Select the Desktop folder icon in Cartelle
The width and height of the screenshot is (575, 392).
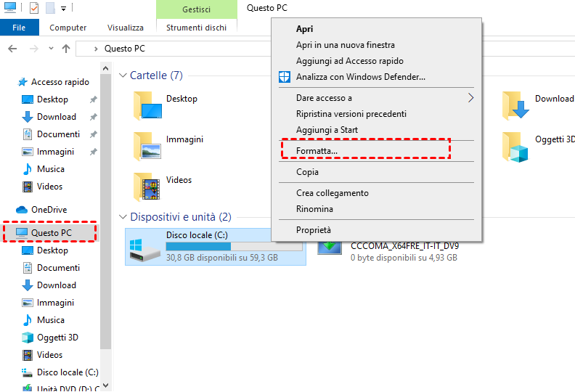tap(147, 105)
